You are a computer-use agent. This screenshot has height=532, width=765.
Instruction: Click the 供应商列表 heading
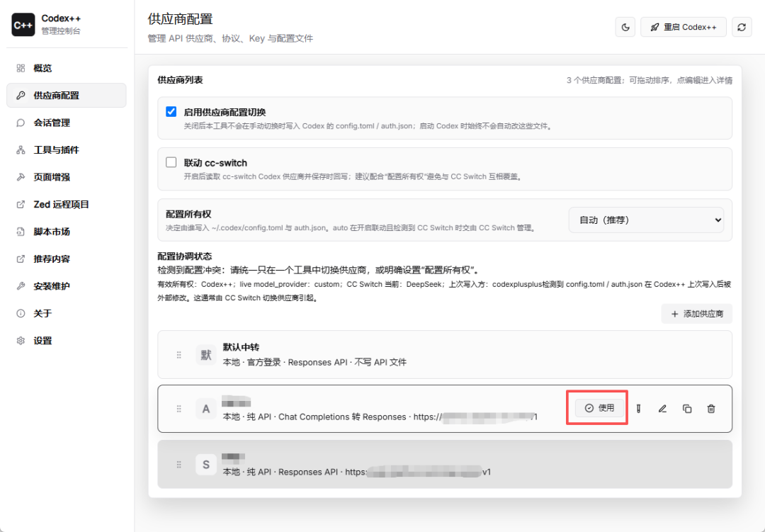tap(180, 80)
